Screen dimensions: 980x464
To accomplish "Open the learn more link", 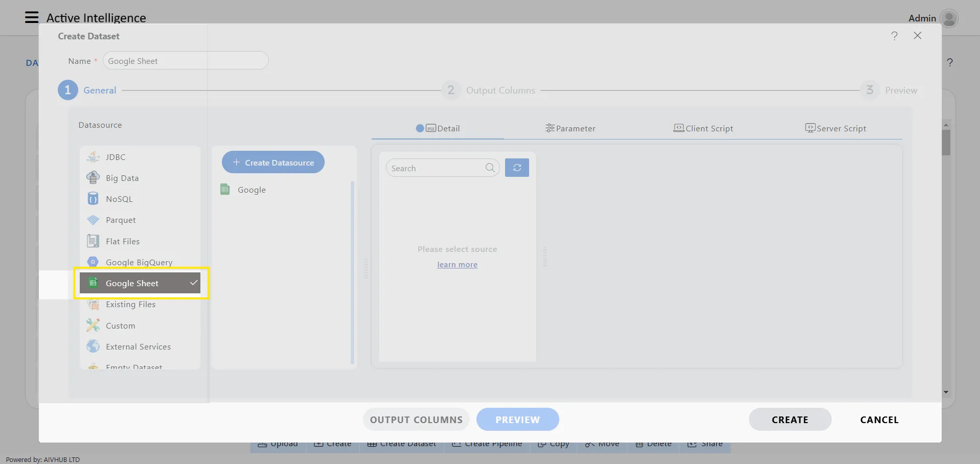I will pos(457,264).
